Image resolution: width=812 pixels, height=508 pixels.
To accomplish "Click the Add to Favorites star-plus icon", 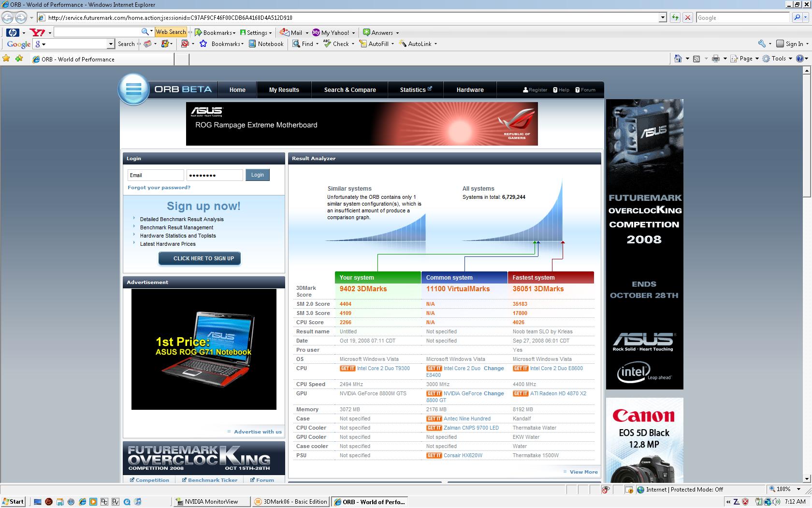I will pyautogui.click(x=19, y=59).
